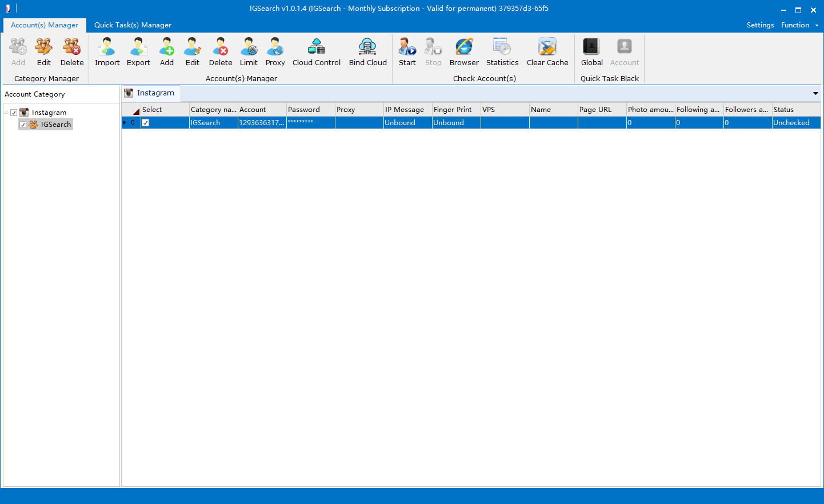Click the grid corner select-all triangle
The image size is (824, 504).
136,111
